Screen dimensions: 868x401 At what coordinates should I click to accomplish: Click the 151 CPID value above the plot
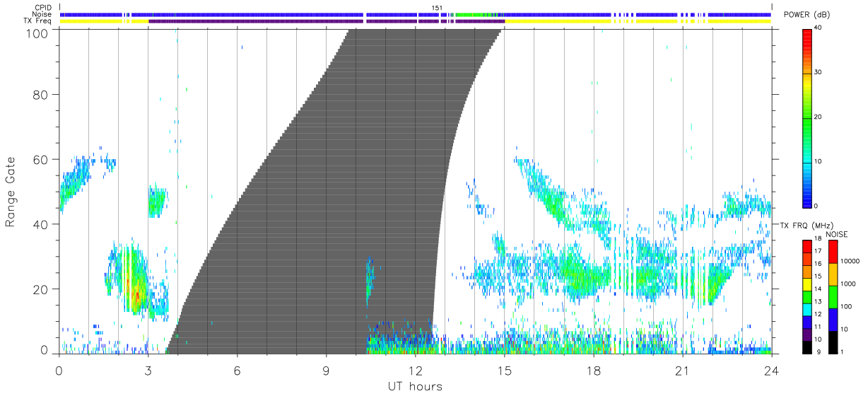(438, 8)
